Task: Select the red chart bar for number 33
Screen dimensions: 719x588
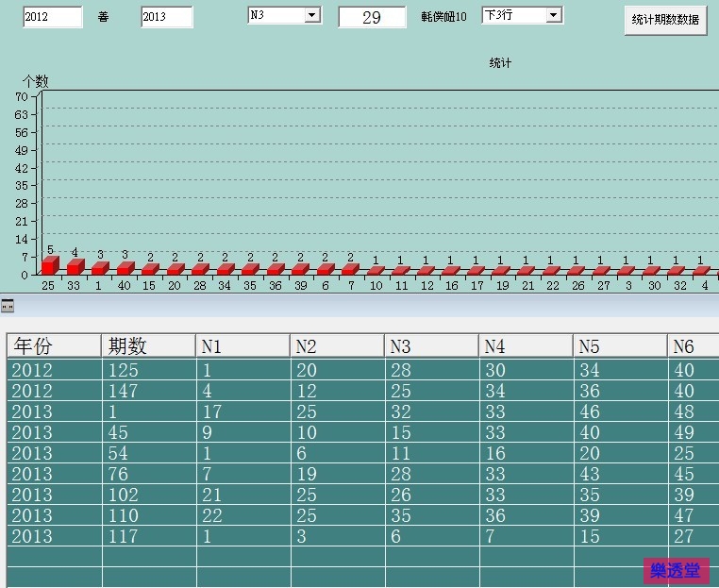Action: [x=75, y=267]
